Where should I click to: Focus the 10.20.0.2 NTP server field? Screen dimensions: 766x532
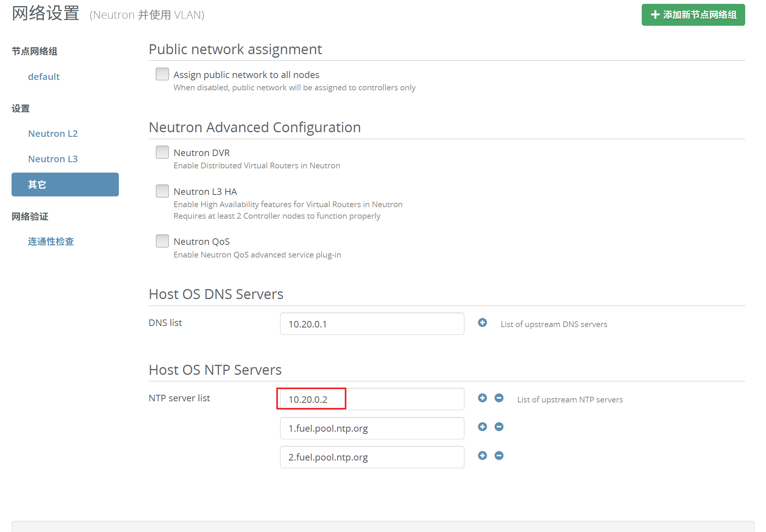(372, 399)
